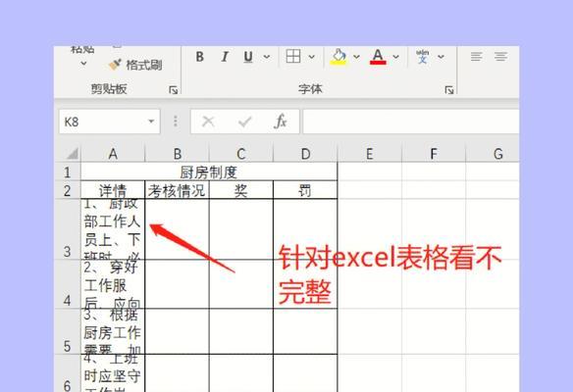This screenshot has width=573, height=392.
Task: Open the Font group dialog launcher
Action: pyautogui.click(x=449, y=90)
